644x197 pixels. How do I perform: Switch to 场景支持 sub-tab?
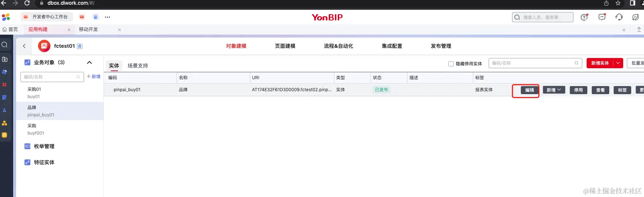(138, 66)
